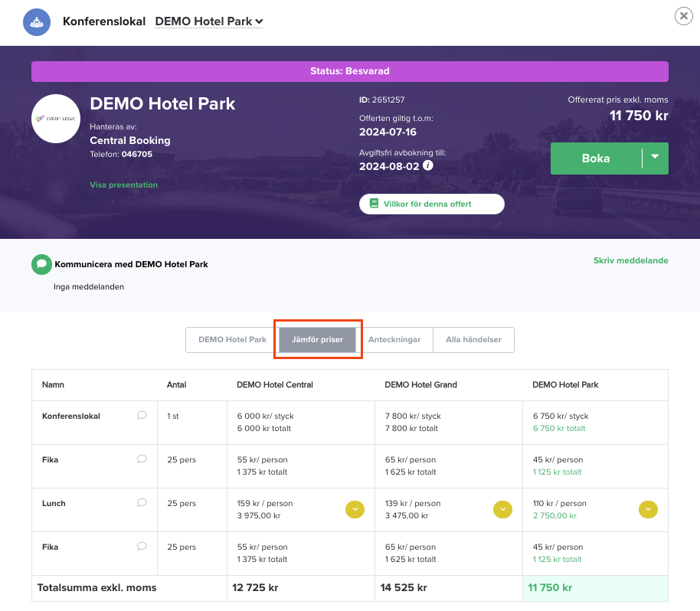The image size is (700, 611).
Task: Open the Boka button dropdown arrow
Action: pos(655,158)
